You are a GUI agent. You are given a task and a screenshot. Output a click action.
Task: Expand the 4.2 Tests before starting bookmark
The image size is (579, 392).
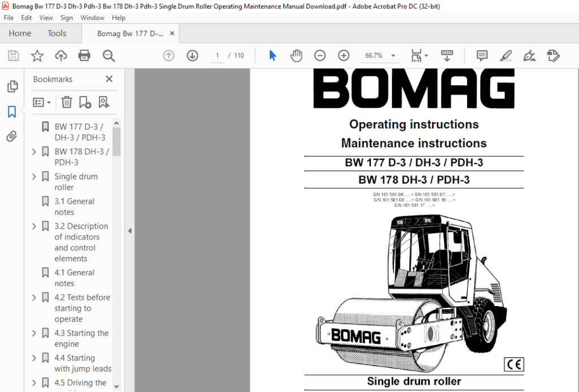tap(34, 297)
